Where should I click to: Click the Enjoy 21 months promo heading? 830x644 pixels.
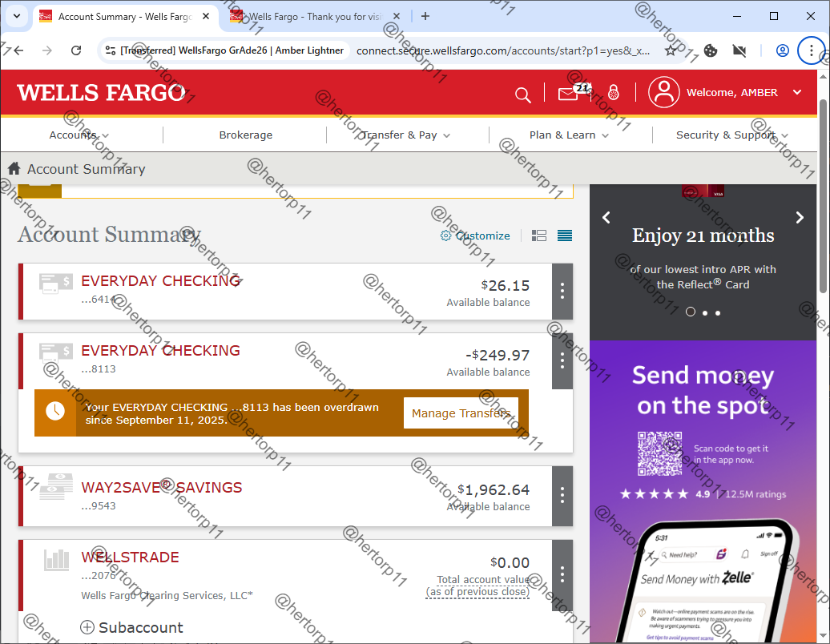(703, 235)
